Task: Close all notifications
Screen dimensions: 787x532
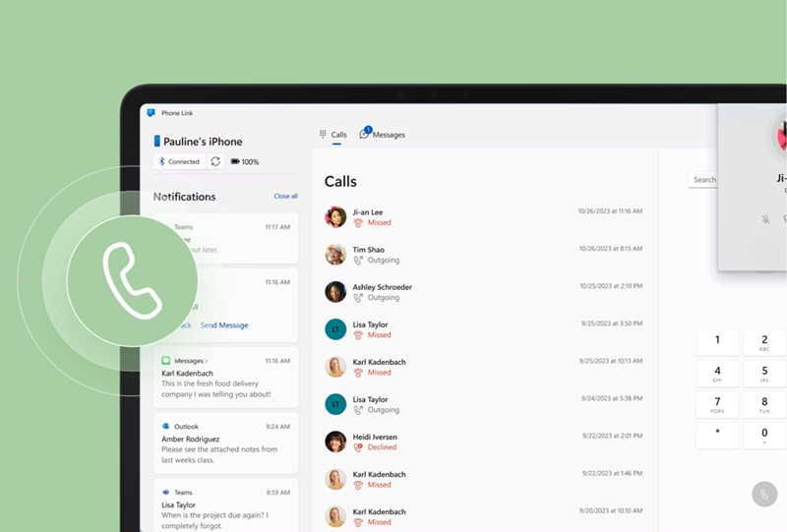Action: pos(285,197)
